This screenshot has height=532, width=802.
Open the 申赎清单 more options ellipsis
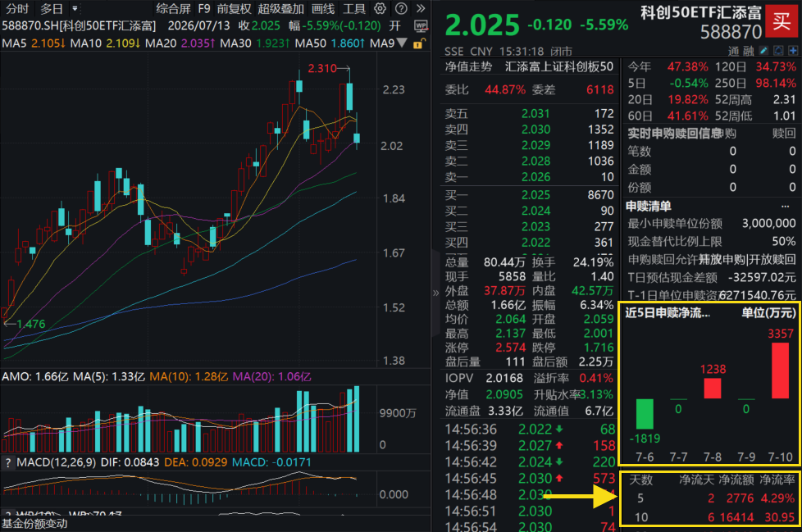tap(785, 207)
